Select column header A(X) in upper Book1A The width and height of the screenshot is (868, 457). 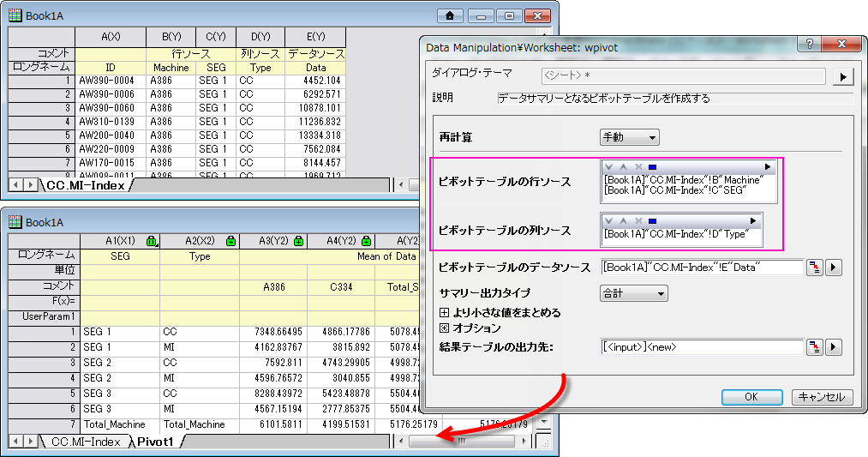click(111, 37)
